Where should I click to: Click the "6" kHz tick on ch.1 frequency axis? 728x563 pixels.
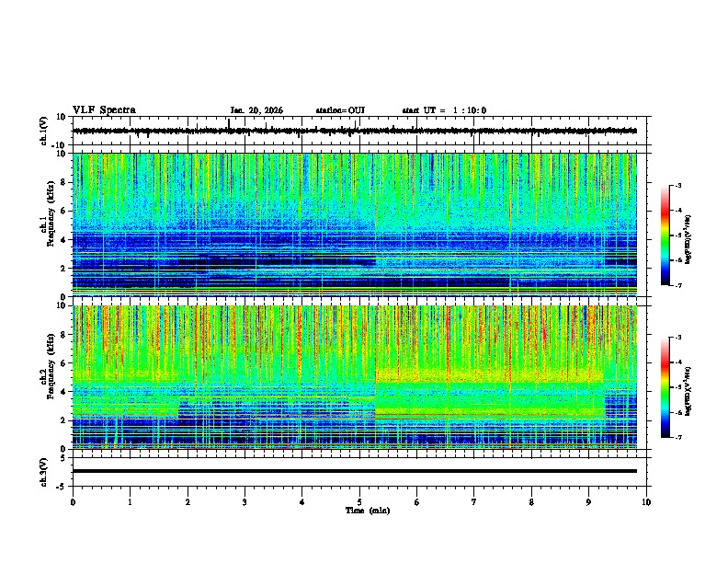coord(63,211)
